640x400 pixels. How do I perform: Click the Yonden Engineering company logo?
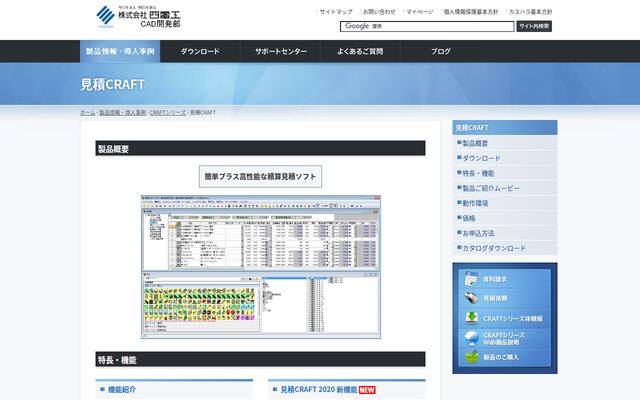139,17
